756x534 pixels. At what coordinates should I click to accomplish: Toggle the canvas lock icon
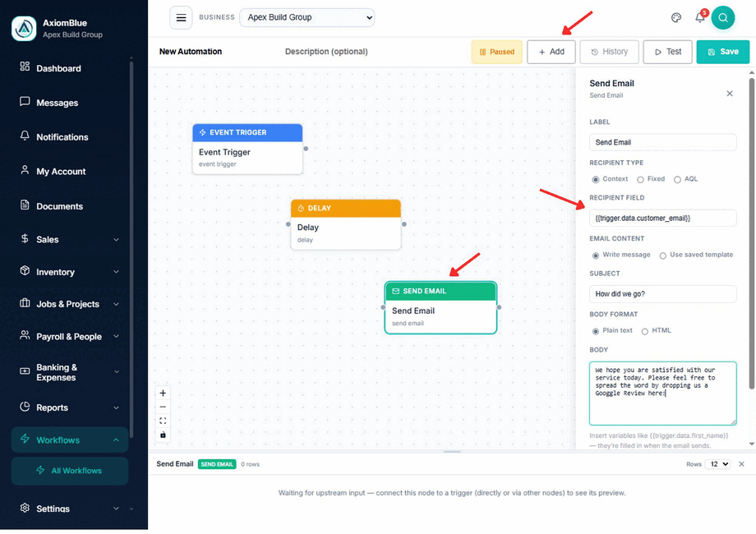coord(163,435)
